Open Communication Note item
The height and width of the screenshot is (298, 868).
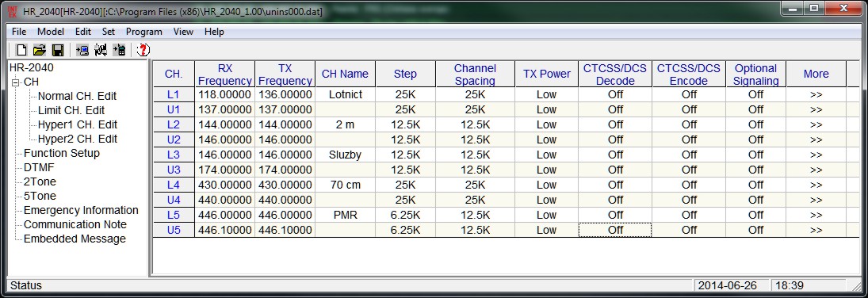(x=75, y=224)
